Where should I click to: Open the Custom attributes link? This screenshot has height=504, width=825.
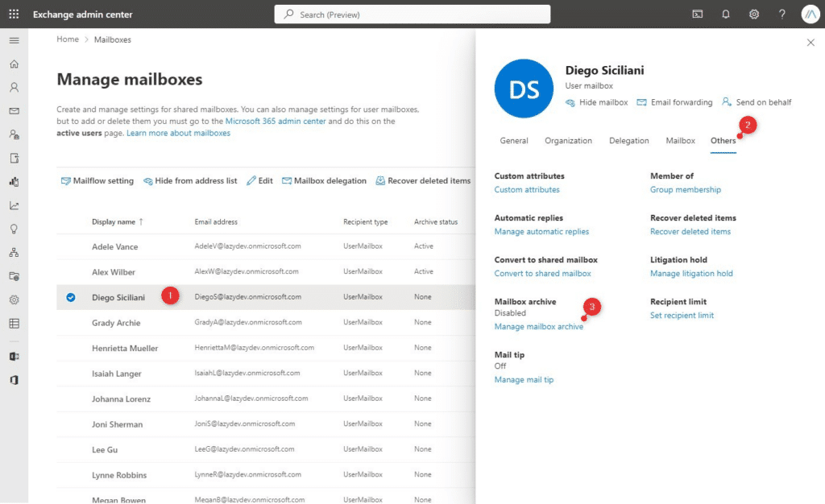click(527, 190)
